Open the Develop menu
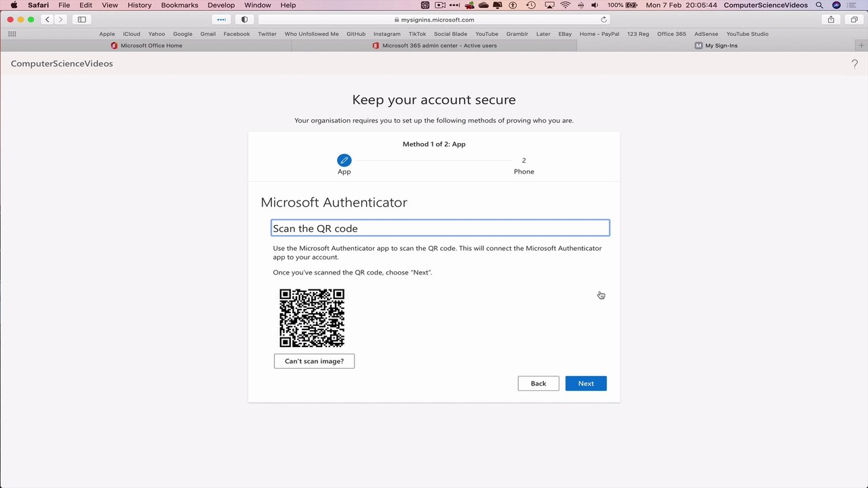The width and height of the screenshot is (868, 488). (x=221, y=5)
